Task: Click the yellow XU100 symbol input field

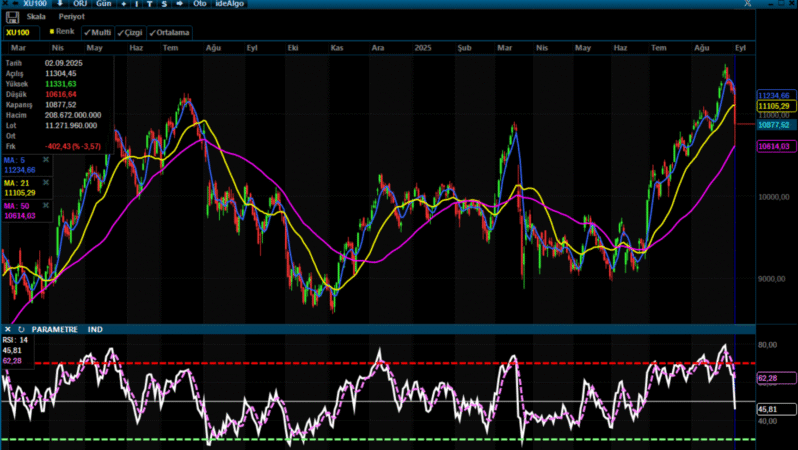Action: pos(21,33)
